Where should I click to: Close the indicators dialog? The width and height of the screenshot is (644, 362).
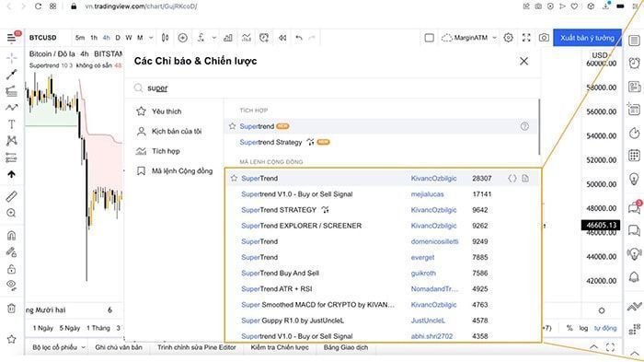click(x=524, y=62)
